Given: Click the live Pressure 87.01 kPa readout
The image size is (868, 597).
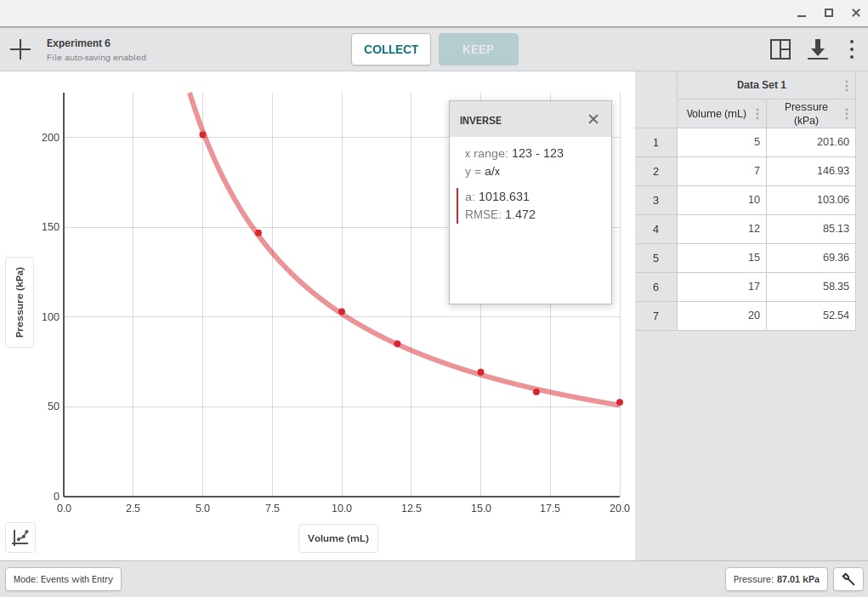Looking at the screenshot, I should 776,578.
